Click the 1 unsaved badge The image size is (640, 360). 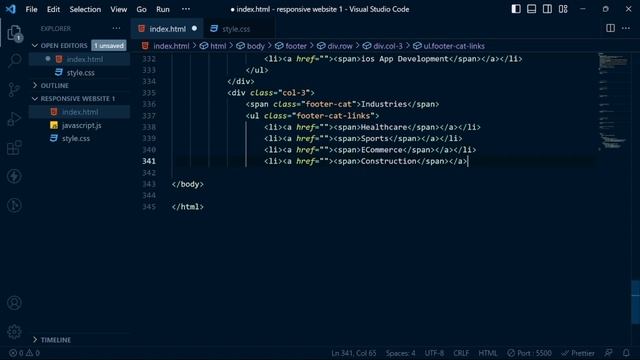(109, 45)
